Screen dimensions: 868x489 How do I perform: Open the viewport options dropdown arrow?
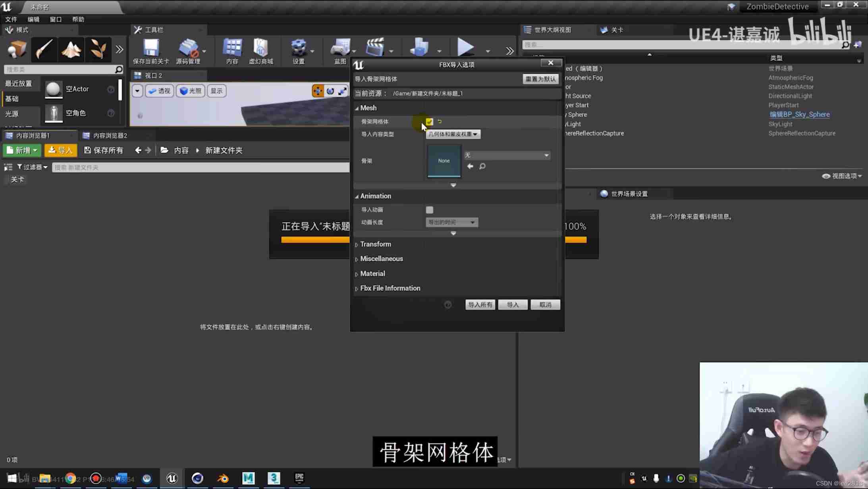[x=137, y=91]
